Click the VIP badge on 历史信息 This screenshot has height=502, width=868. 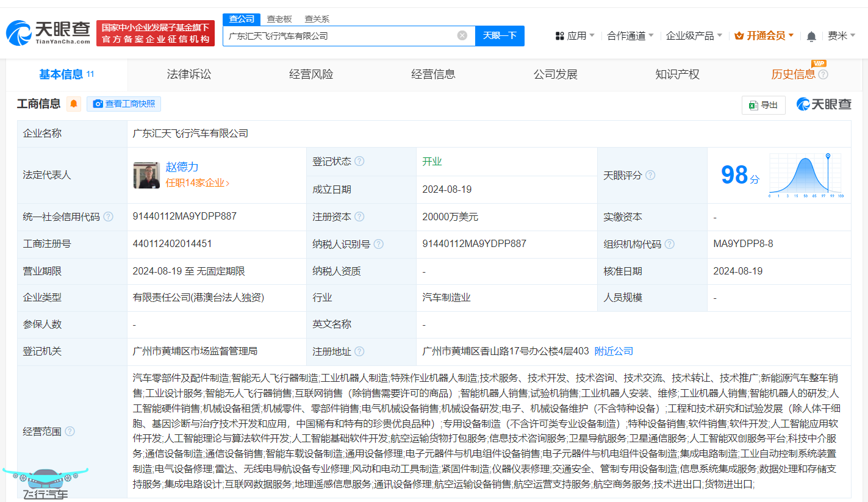(819, 63)
